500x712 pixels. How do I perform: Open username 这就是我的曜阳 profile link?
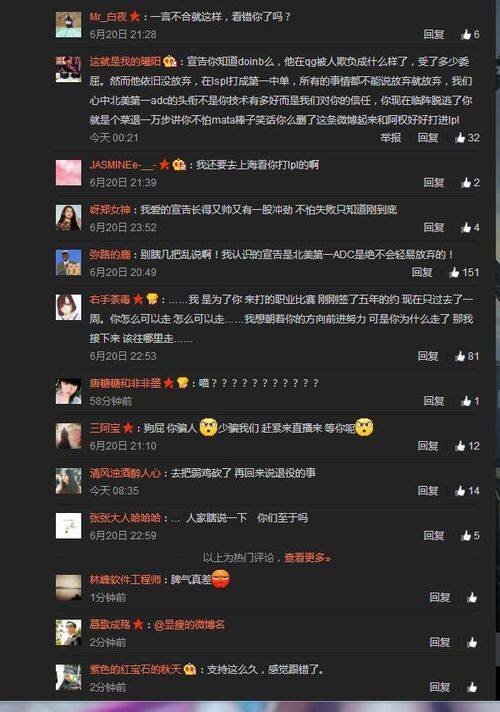coord(125,61)
